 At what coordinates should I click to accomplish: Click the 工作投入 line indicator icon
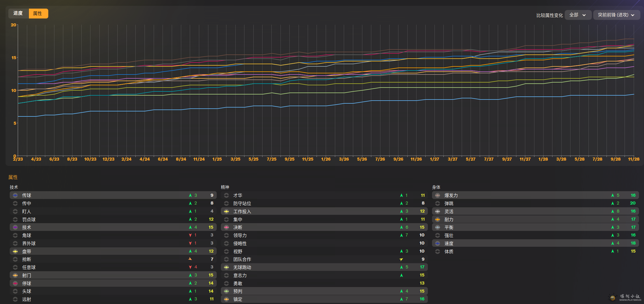pos(226,211)
